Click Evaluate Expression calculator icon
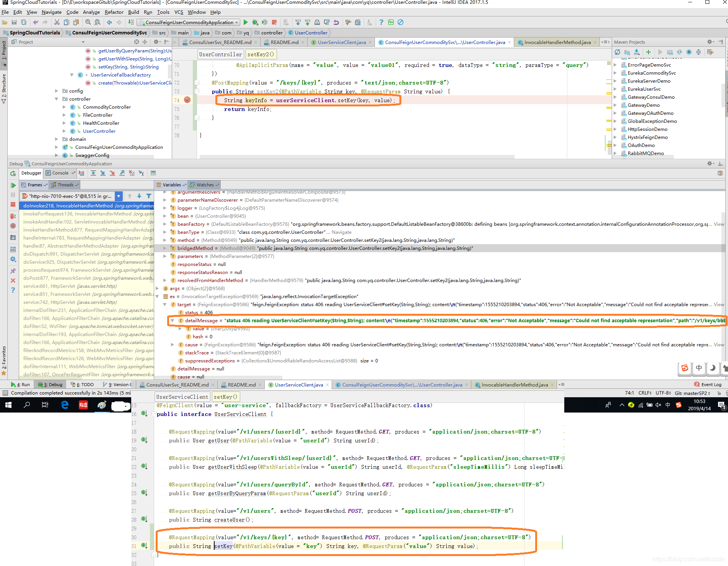Image resolution: width=728 pixels, height=566 pixels. [153, 173]
